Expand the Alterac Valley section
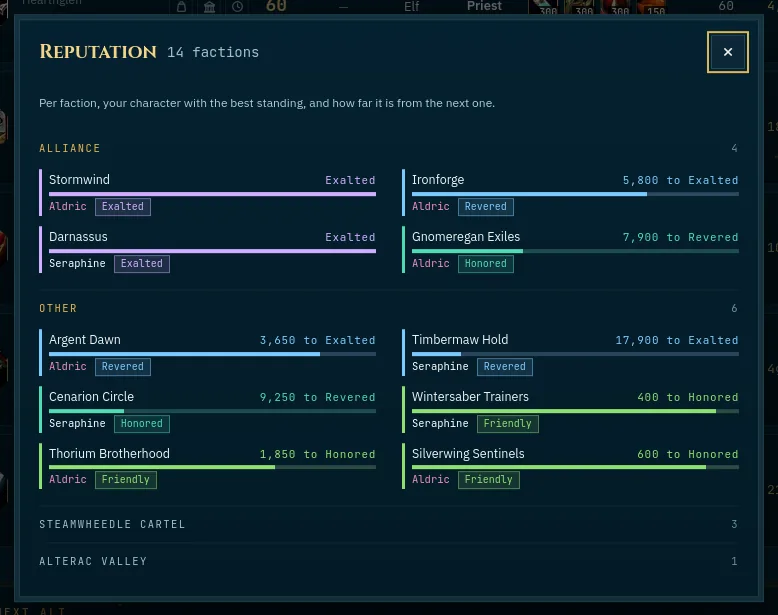778x615 pixels. tap(388, 561)
